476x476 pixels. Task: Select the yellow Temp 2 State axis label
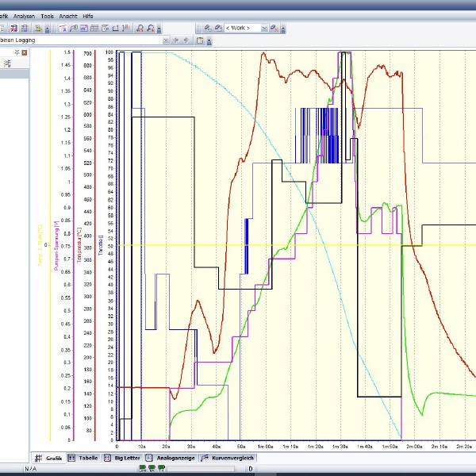[x=40, y=246]
